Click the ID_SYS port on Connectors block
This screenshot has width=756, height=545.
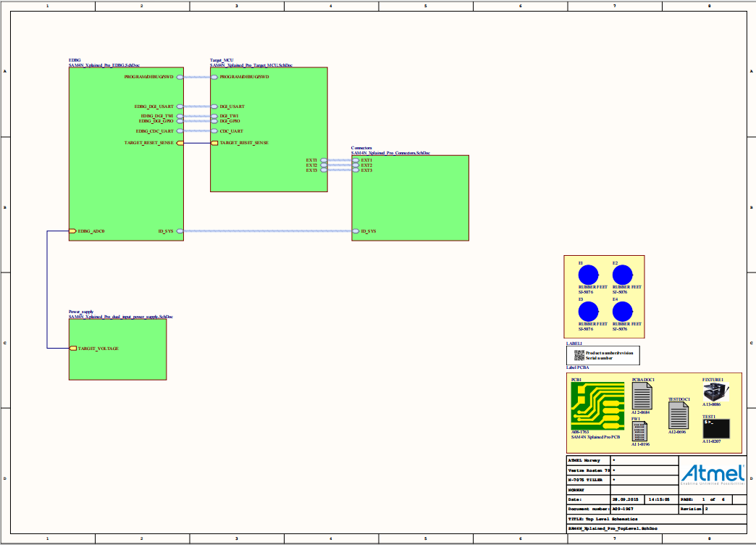pos(356,231)
